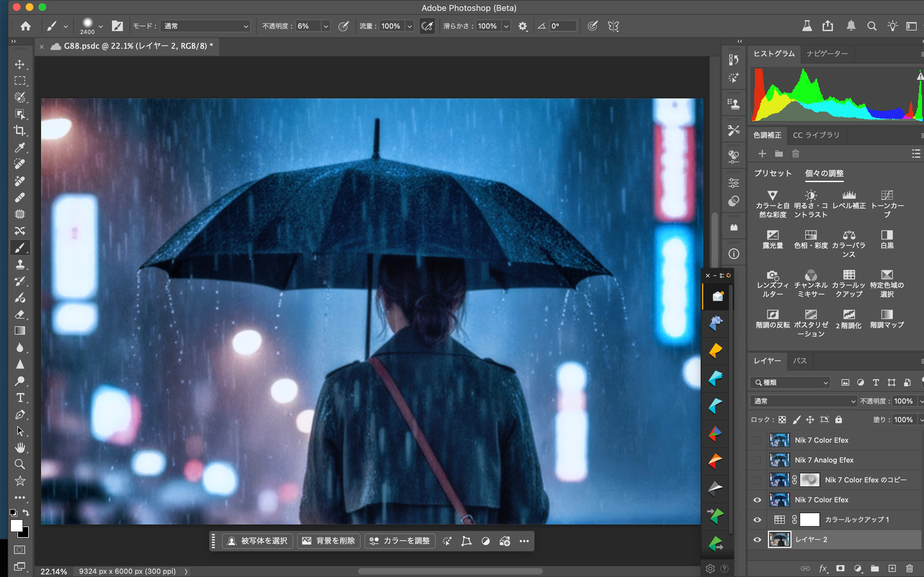Click the 被写体を選択 button

point(258,541)
